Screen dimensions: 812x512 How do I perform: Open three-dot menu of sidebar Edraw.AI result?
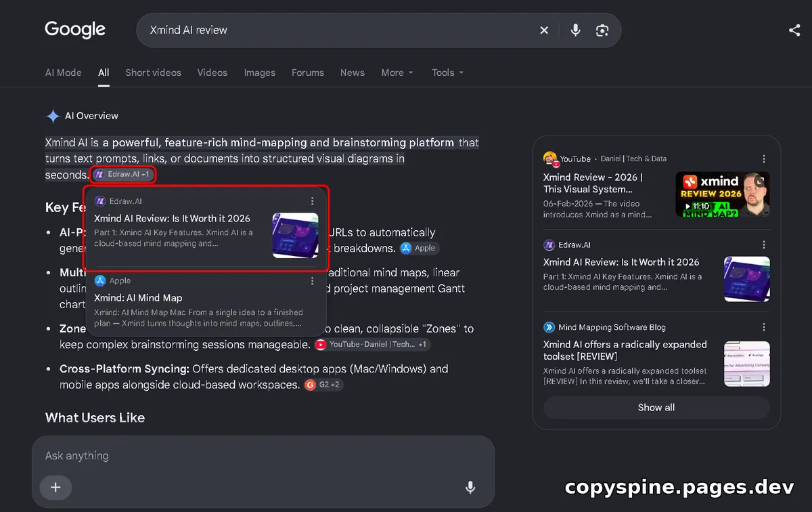764,244
